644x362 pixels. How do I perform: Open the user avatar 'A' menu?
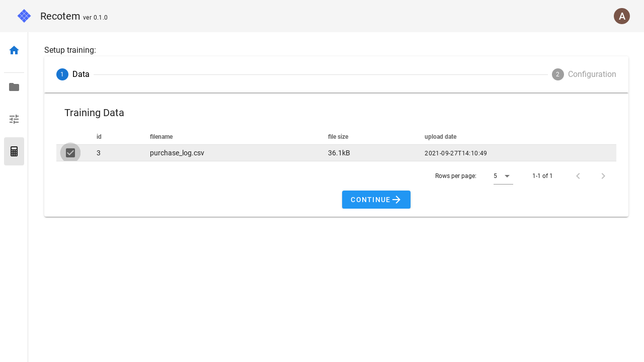622,16
